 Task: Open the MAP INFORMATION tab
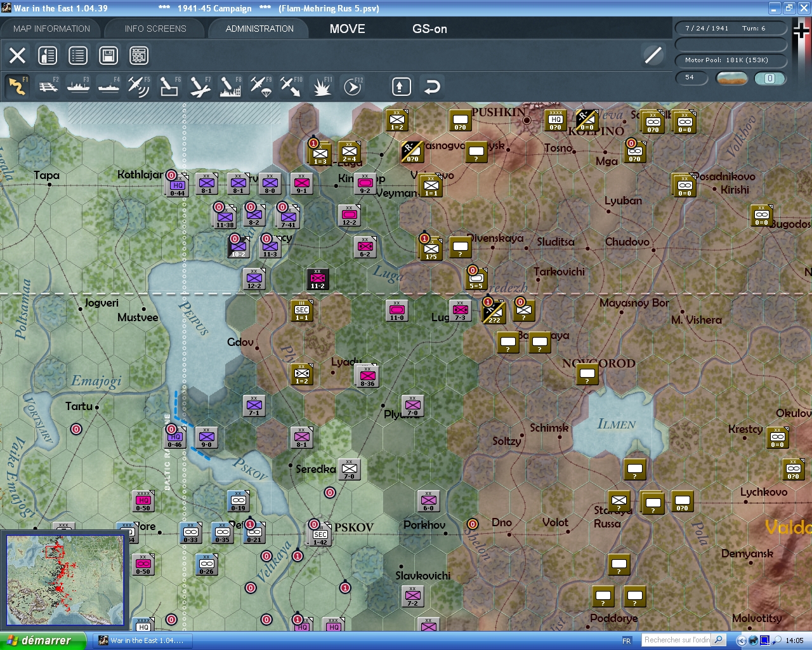51,29
